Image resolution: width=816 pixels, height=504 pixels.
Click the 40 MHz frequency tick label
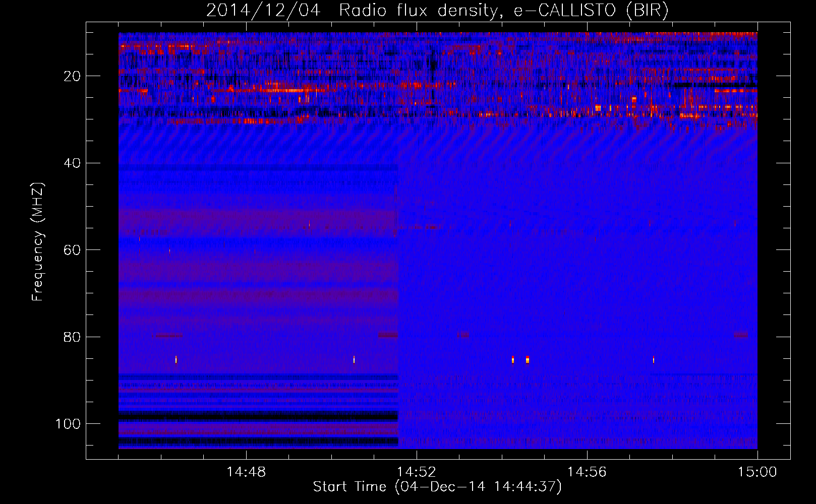point(73,163)
